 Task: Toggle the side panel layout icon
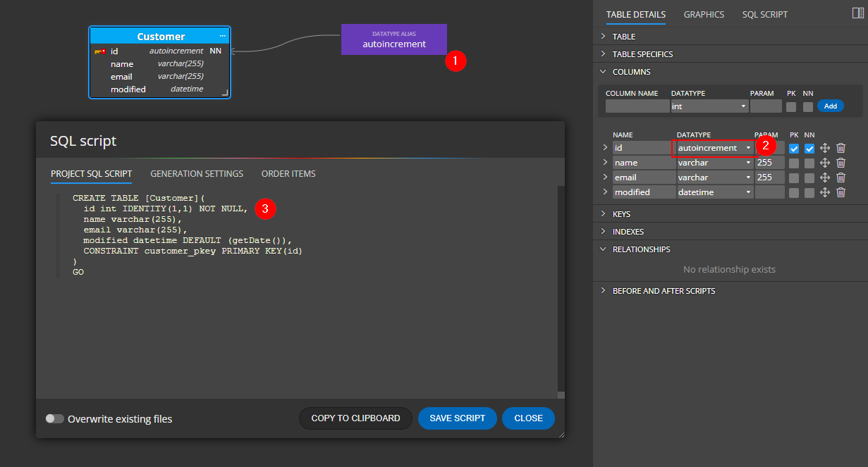(857, 13)
